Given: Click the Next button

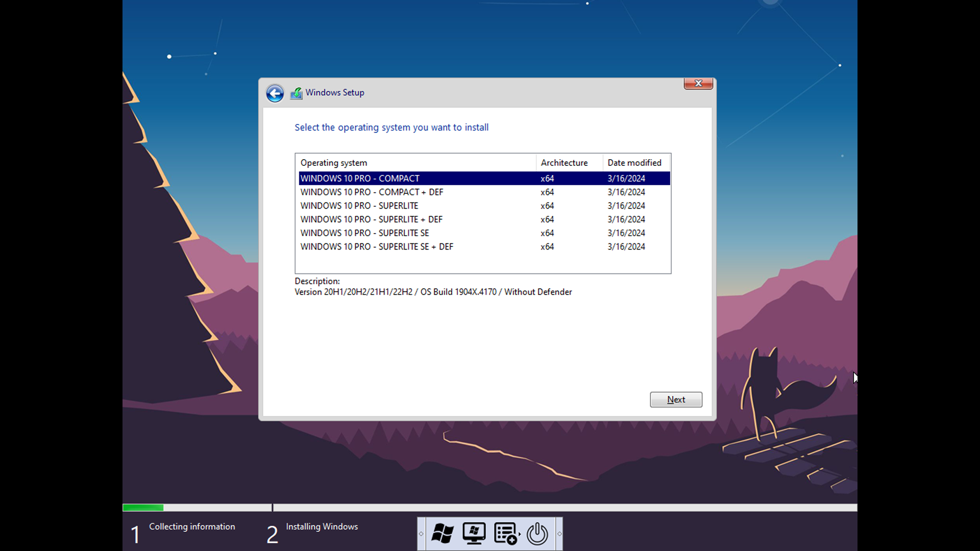Looking at the screenshot, I should coord(676,399).
